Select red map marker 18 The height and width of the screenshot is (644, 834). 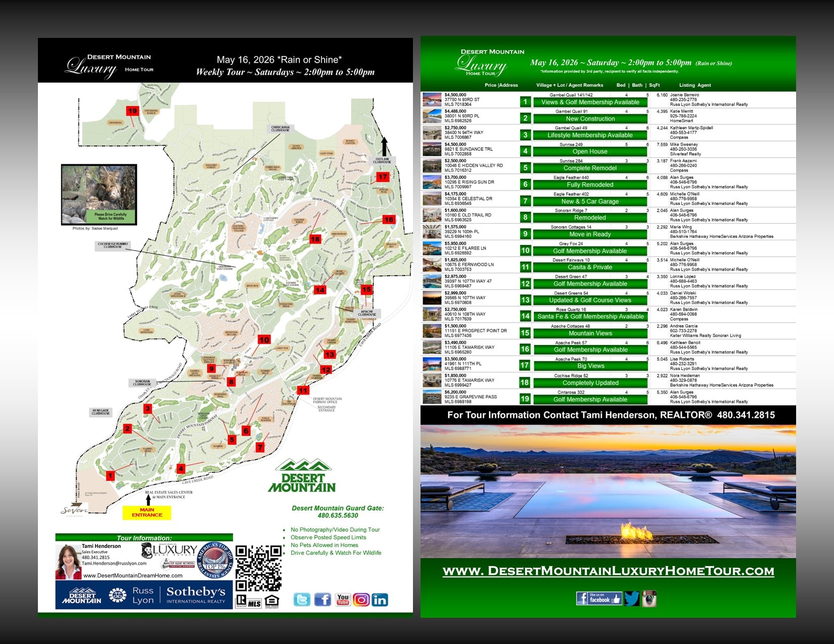315,239
